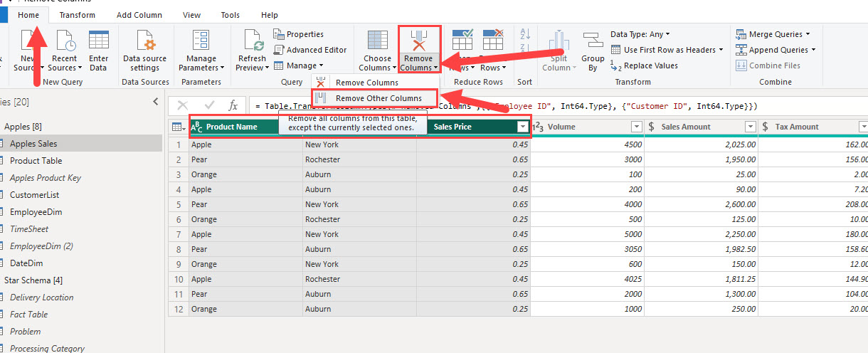Click Remove Rows icon
Viewport: 868px width, 353px height.
[x=493, y=39]
